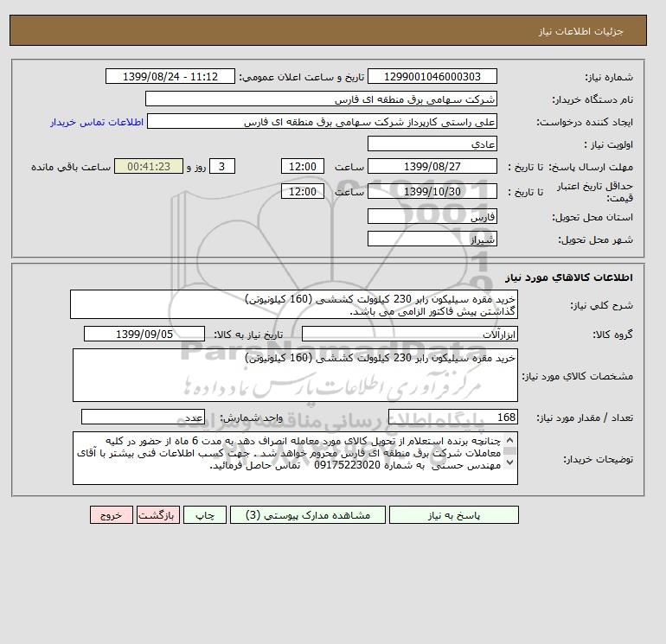The width and height of the screenshot is (666, 644).
Task: Click the 12:00 time field beside 1399/10/30
Action: (303, 191)
